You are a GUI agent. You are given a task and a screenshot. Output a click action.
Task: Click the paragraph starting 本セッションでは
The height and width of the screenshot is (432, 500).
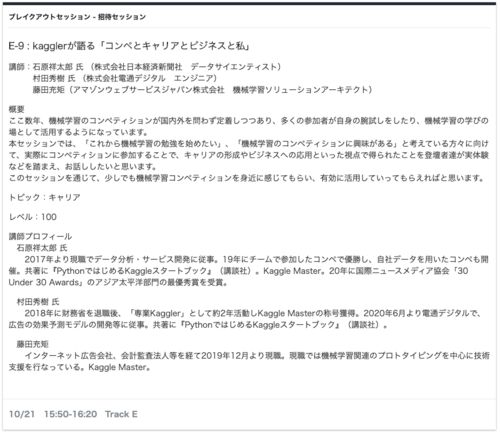coord(249,155)
